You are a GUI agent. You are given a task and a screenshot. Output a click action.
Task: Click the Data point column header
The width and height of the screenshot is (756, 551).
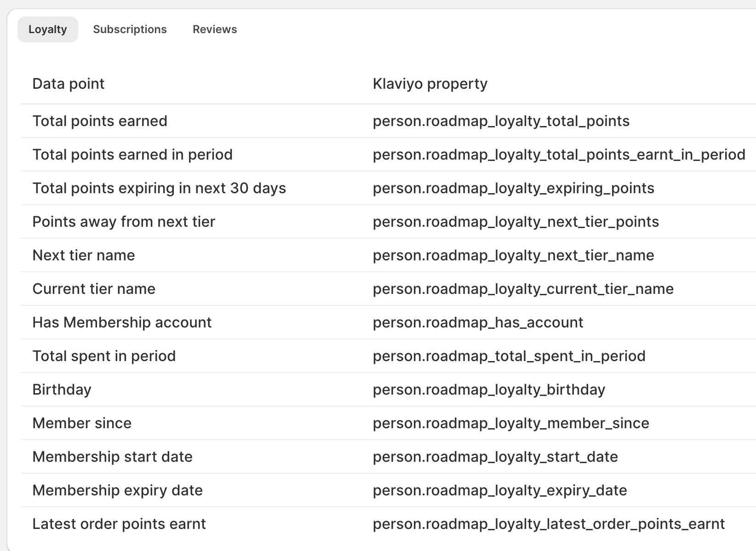point(68,84)
